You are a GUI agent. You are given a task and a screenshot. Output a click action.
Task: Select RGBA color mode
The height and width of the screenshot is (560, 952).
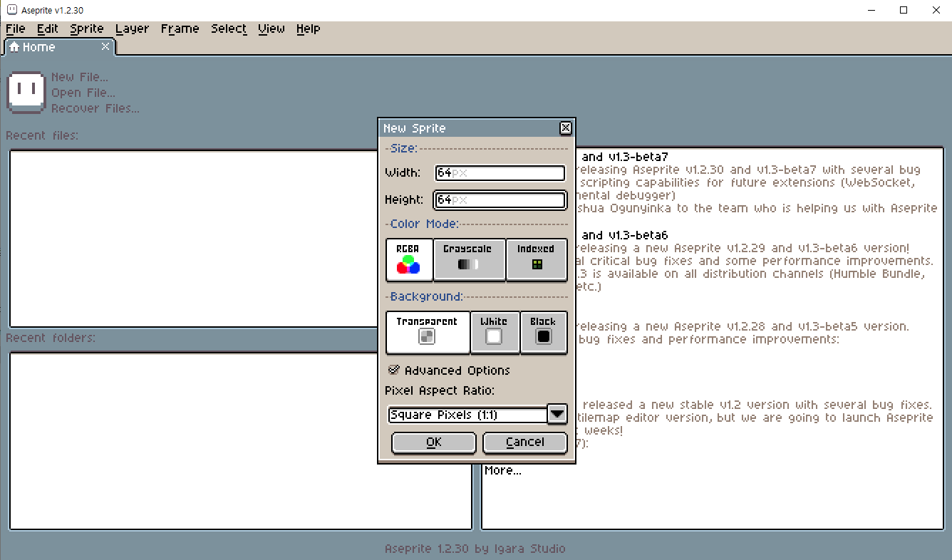point(409,260)
